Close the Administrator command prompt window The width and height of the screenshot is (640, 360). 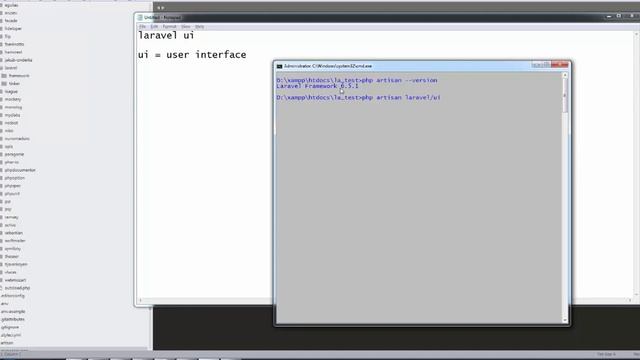click(x=560, y=64)
